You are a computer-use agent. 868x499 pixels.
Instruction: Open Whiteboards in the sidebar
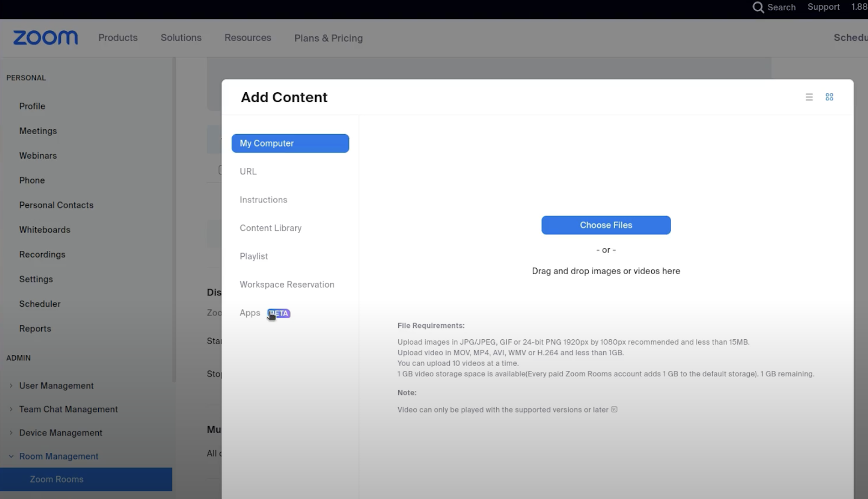click(x=45, y=230)
